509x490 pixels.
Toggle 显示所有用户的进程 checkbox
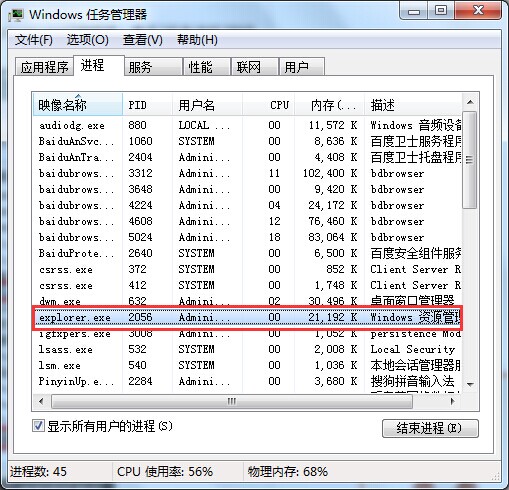click(38, 426)
